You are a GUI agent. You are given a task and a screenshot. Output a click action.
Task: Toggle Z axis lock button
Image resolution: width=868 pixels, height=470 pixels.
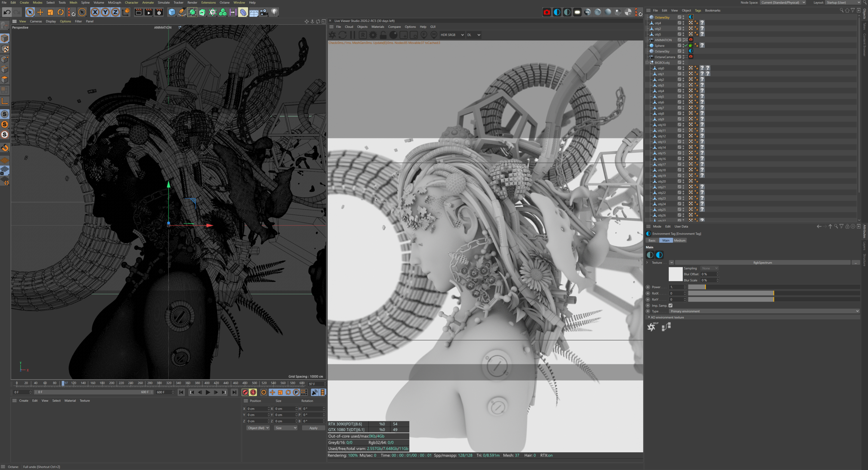[x=115, y=12]
